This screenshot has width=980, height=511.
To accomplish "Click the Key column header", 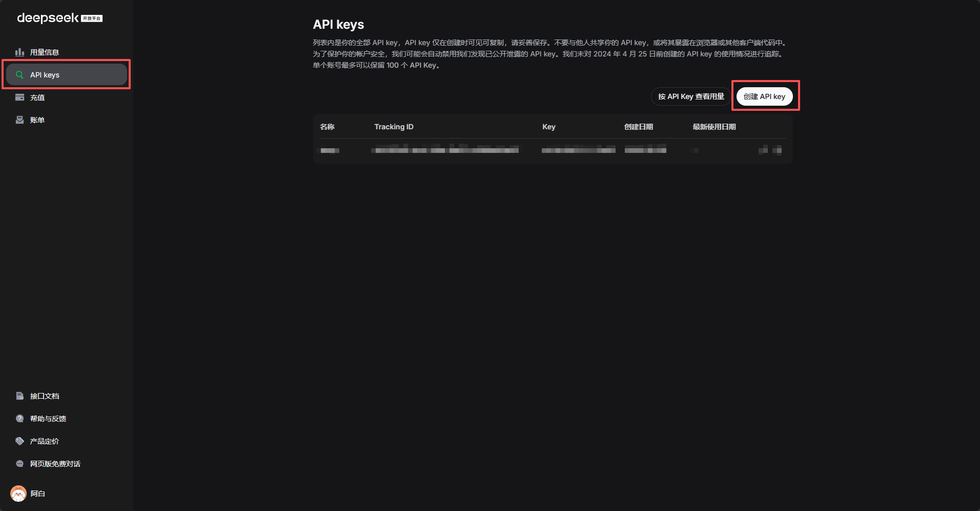I will 549,127.
